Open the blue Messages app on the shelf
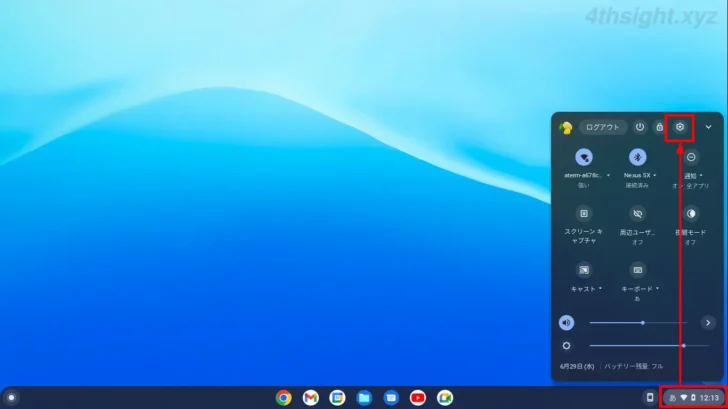 391,398
